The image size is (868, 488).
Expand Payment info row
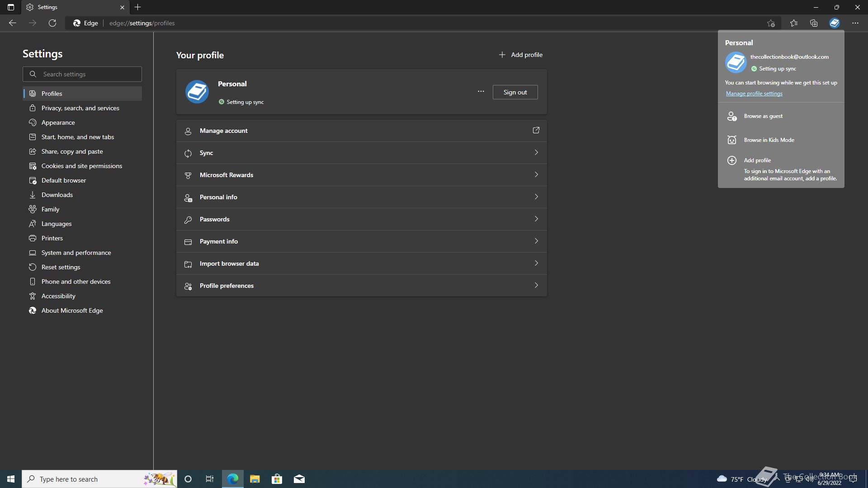pyautogui.click(x=362, y=241)
